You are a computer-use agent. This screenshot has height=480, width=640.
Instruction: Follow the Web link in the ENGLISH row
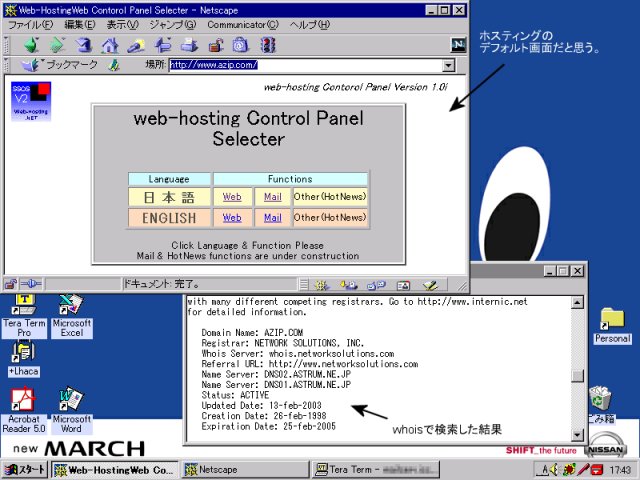pos(232,218)
